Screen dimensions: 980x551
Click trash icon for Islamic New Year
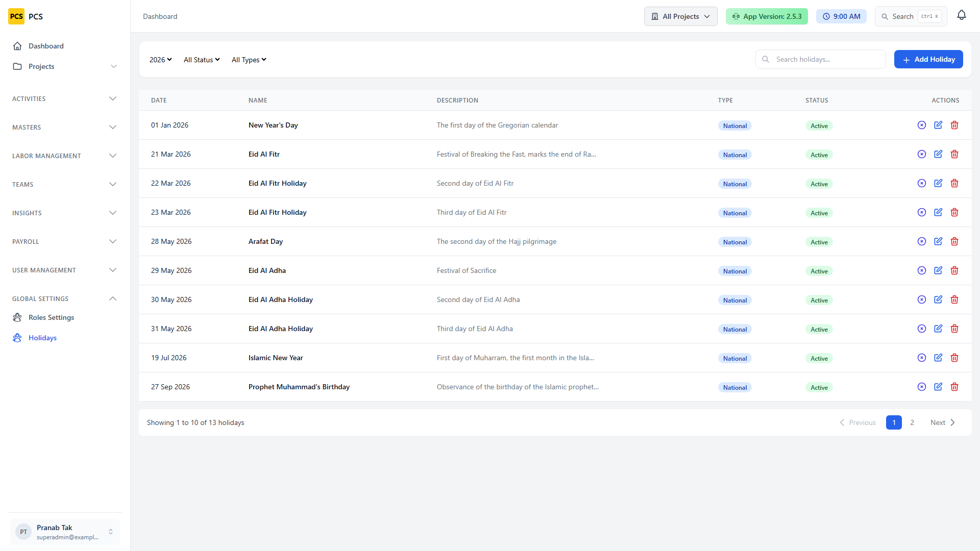(954, 358)
